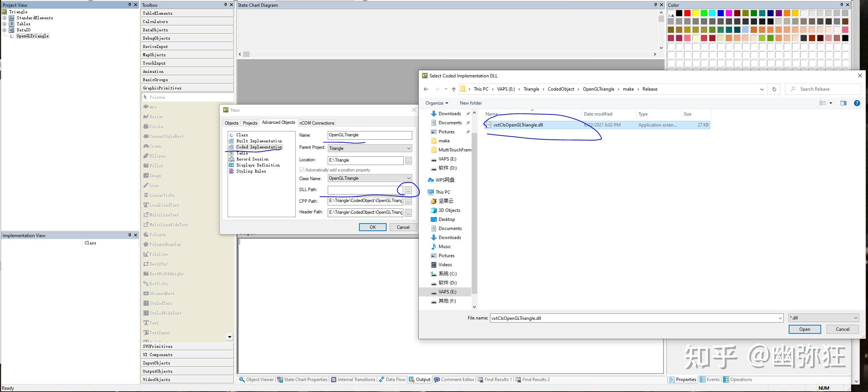Viewport: 868px width, 392px height.
Task: Select the Circle primitive tool
Action: (x=154, y=126)
